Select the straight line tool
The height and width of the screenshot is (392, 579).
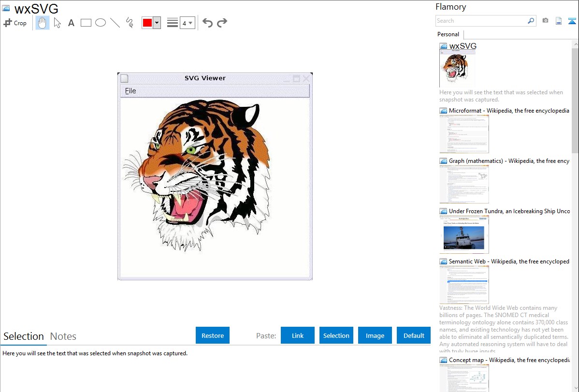tap(115, 23)
